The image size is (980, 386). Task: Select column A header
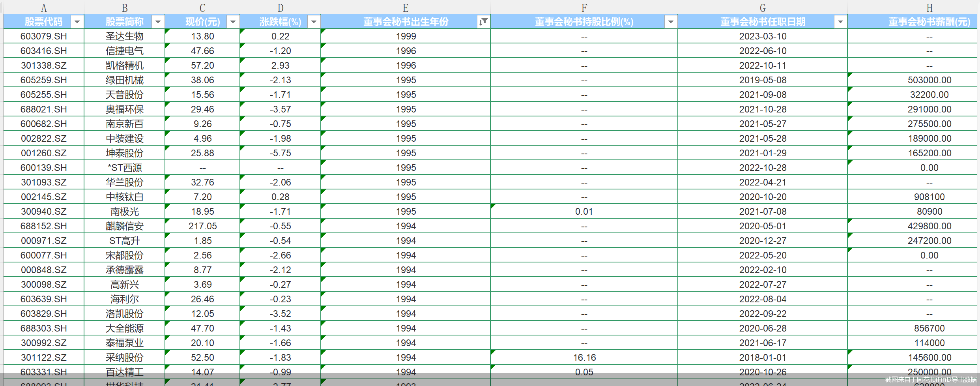tap(44, 8)
